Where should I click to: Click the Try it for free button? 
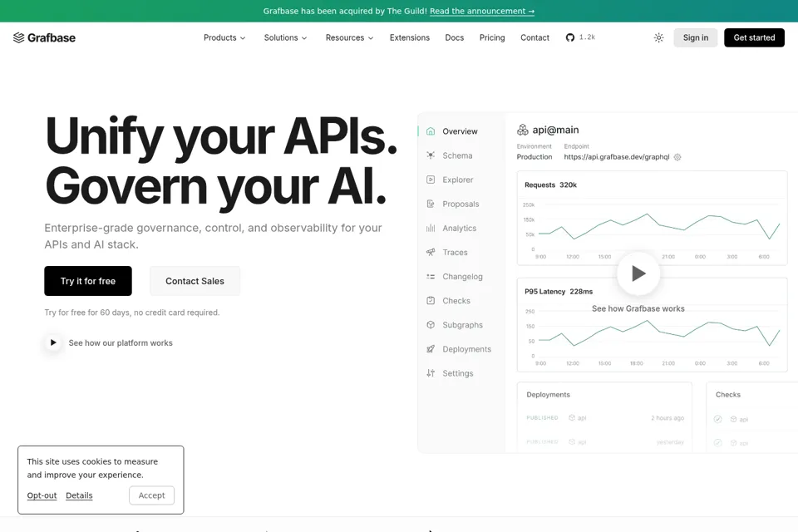[88, 281]
